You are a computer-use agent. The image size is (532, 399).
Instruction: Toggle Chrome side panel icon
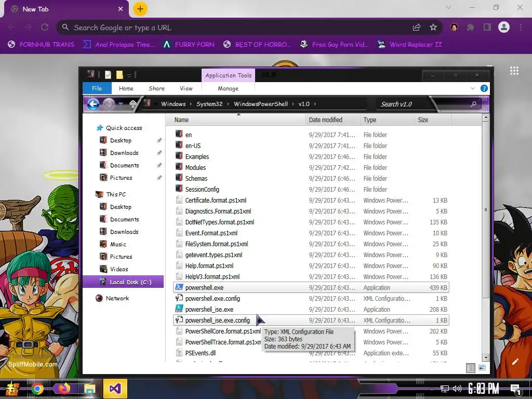pyautogui.click(x=487, y=27)
